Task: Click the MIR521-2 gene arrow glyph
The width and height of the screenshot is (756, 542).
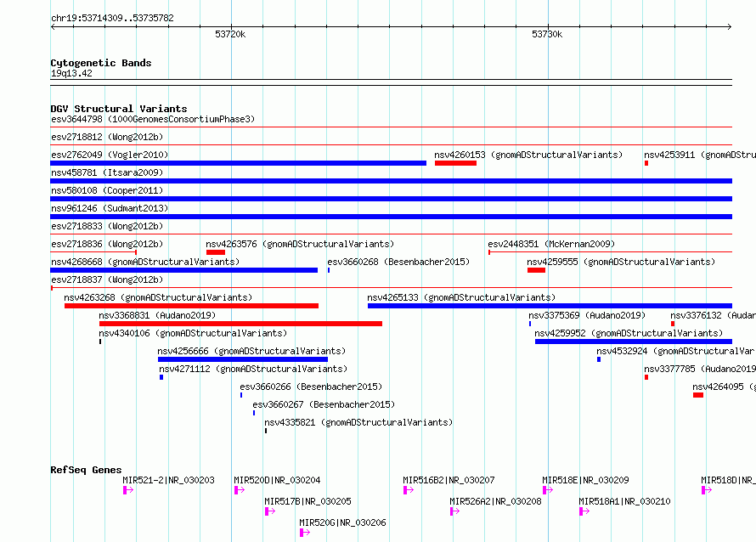Action: click(x=127, y=490)
